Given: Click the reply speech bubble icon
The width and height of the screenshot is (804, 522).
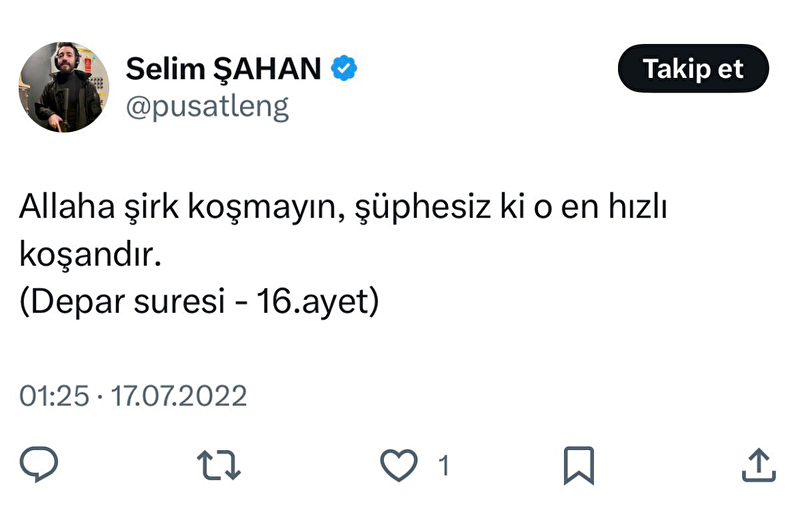Looking at the screenshot, I should 40,464.
